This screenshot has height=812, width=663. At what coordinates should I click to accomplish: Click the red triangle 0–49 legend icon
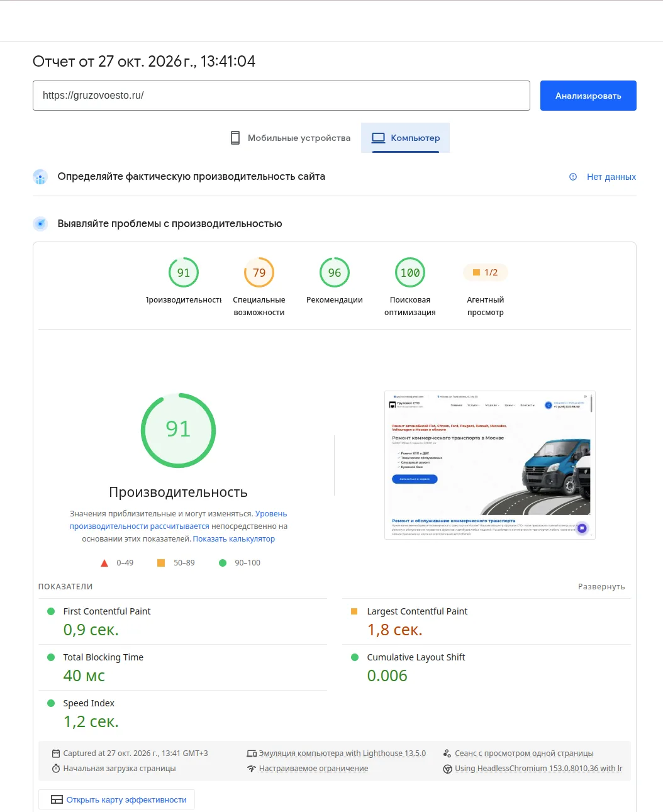click(104, 563)
